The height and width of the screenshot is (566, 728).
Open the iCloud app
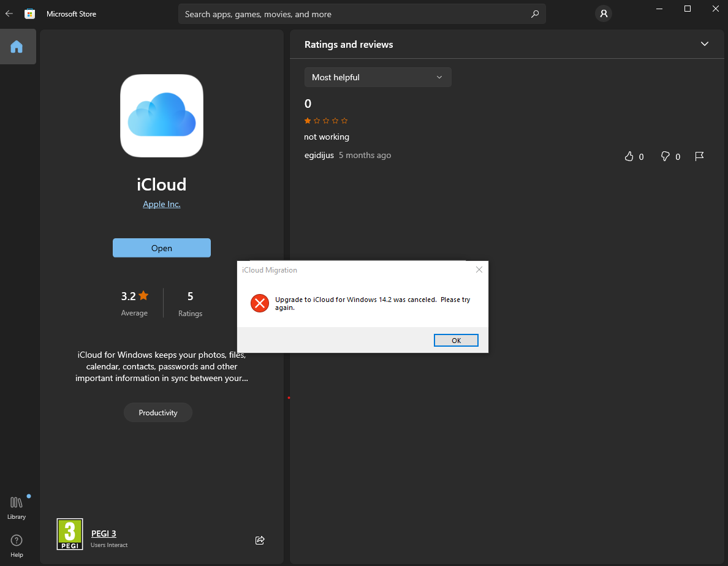(x=161, y=247)
